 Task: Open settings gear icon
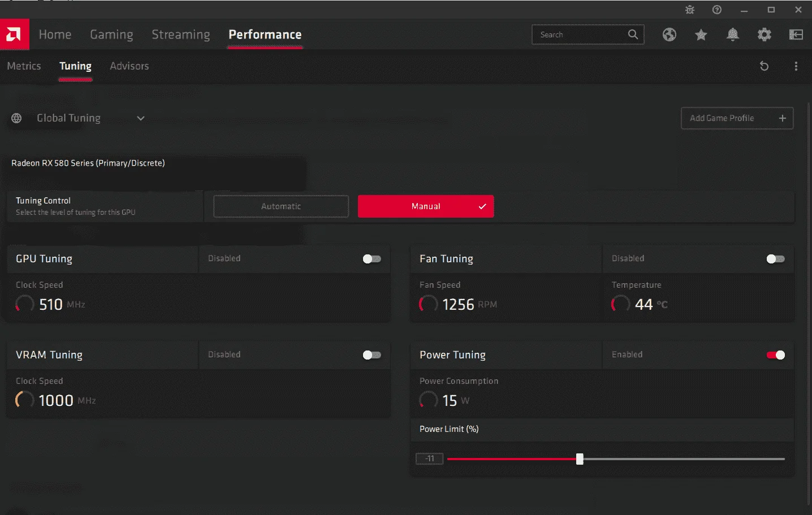coord(765,34)
